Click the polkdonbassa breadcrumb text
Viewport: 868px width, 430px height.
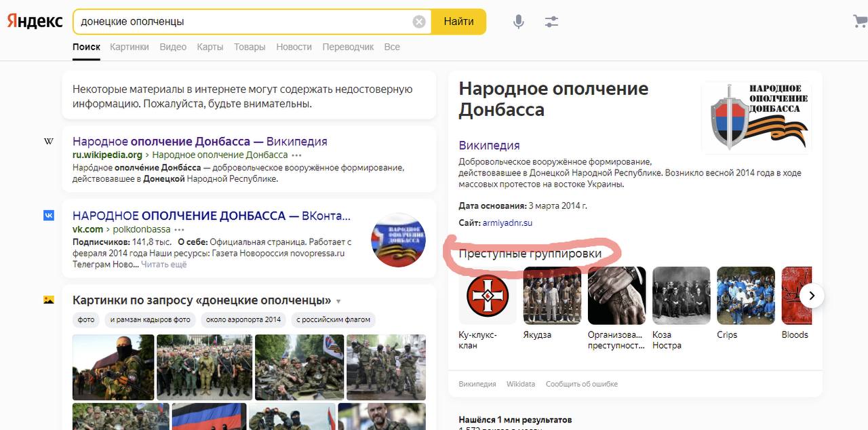point(142,229)
